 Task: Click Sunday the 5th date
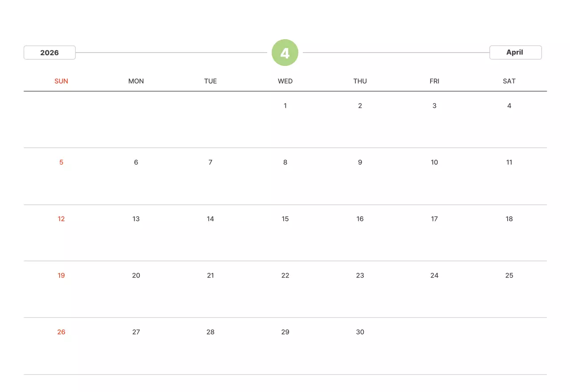61,162
